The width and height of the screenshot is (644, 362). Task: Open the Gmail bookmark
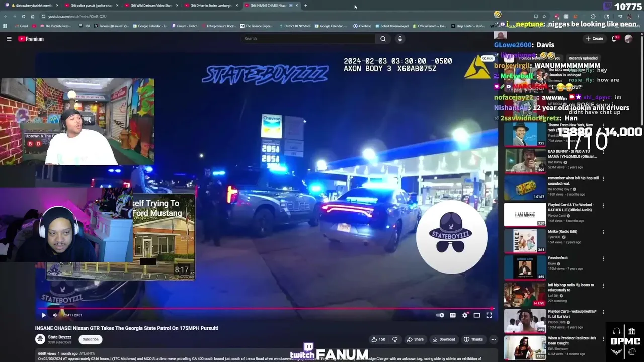(x=21, y=26)
